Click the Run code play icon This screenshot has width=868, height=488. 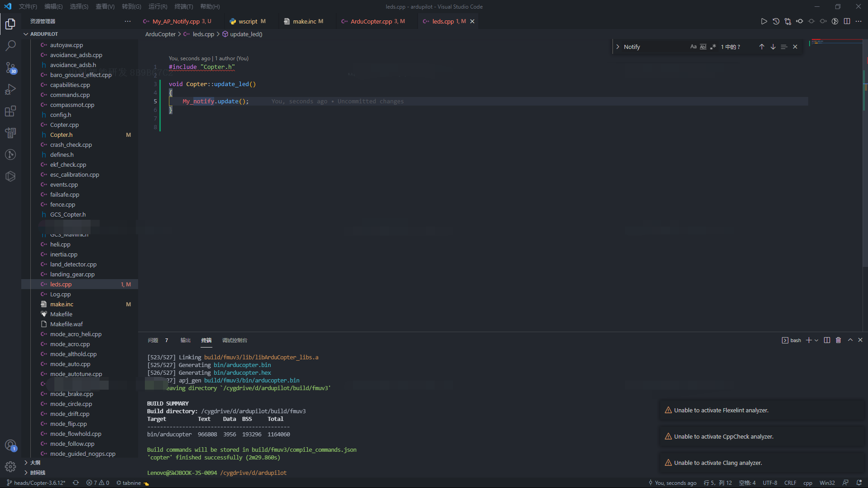coord(764,21)
